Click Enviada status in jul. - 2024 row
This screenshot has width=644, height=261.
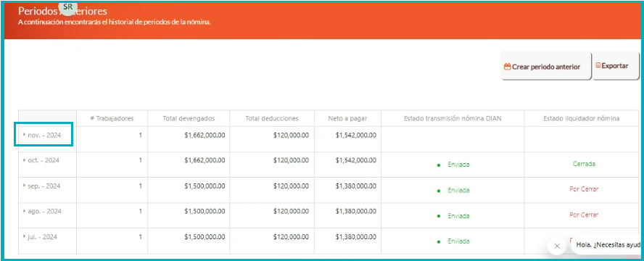(x=458, y=241)
